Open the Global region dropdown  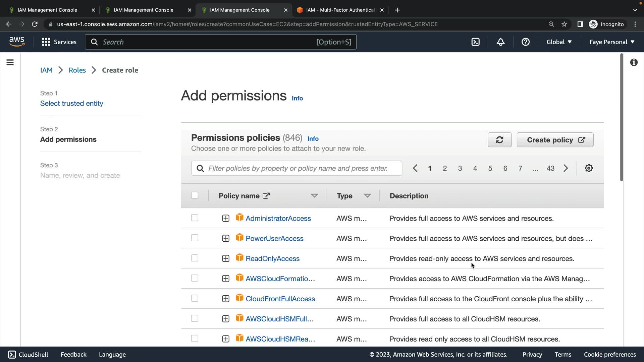559,42
